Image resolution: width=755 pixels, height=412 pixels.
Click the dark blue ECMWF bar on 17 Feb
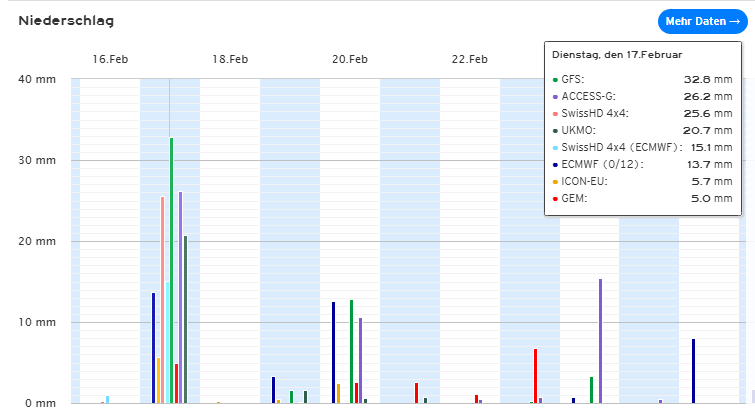(x=154, y=348)
